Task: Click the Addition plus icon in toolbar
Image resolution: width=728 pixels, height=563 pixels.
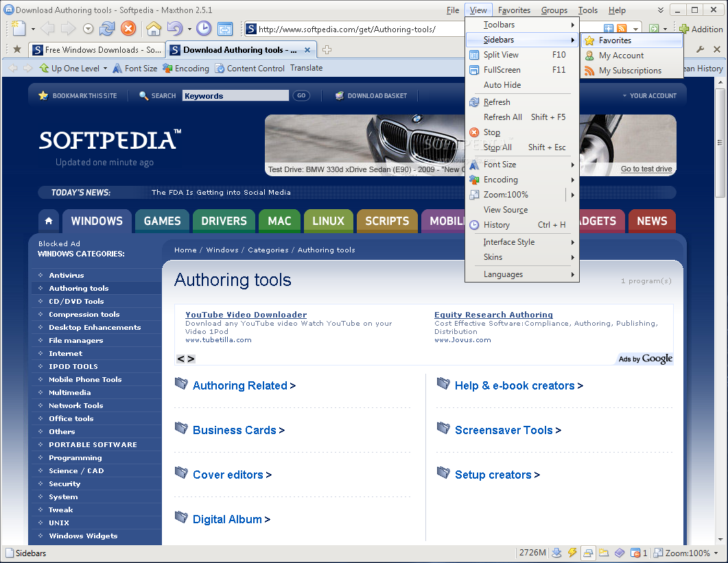Action: point(684,29)
